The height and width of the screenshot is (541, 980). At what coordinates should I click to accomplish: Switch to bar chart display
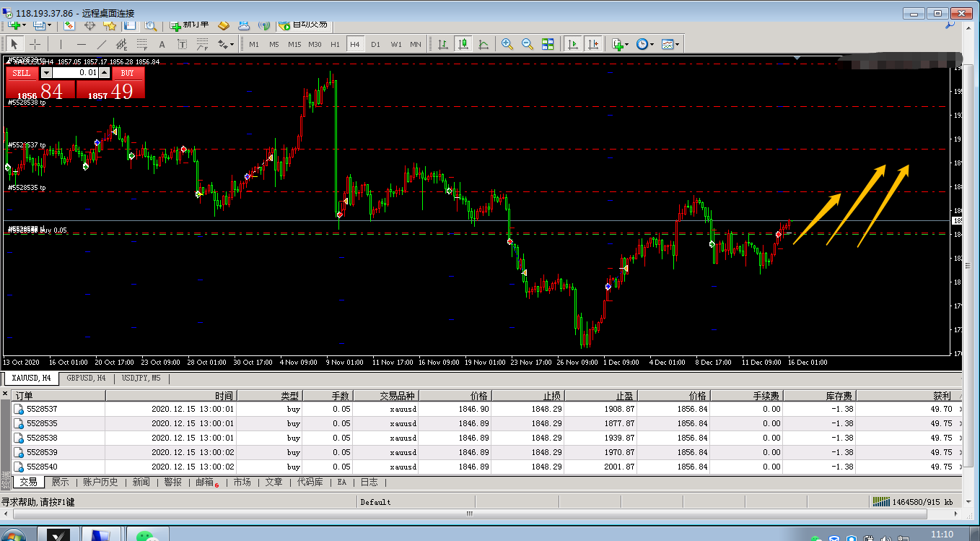tap(442, 44)
